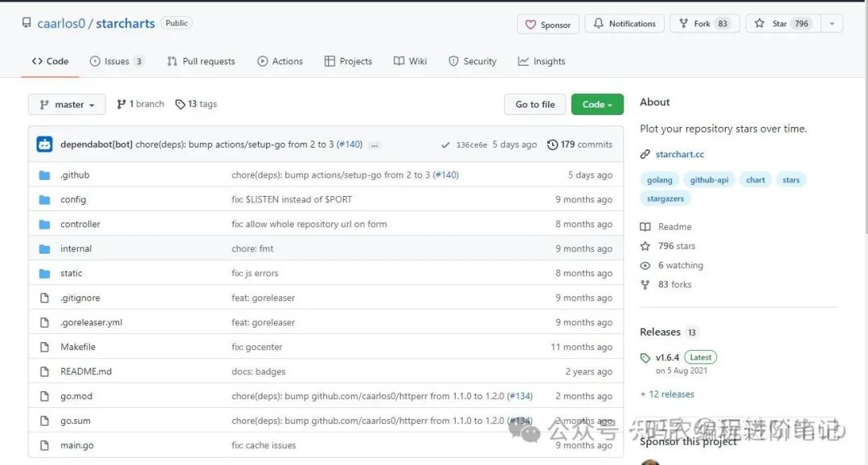The width and height of the screenshot is (868, 465).
Task: Open the starchart.cc website link
Action: (680, 154)
